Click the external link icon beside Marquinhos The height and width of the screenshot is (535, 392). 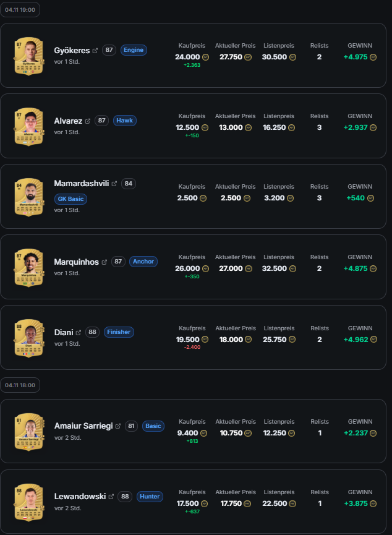pyautogui.click(x=104, y=262)
